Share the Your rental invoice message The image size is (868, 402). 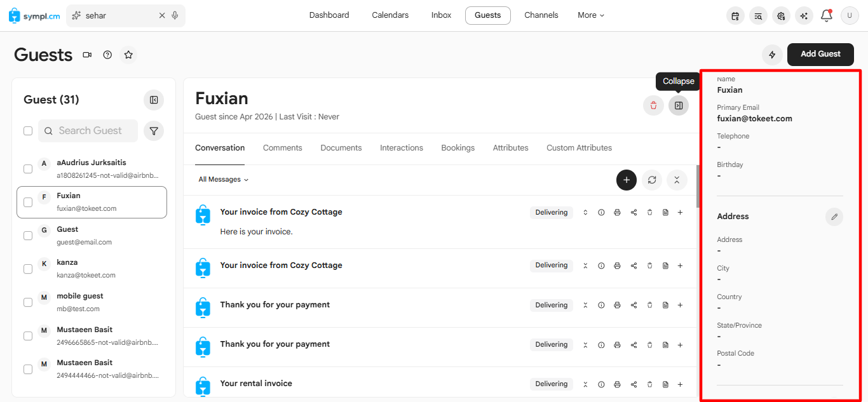(634, 384)
